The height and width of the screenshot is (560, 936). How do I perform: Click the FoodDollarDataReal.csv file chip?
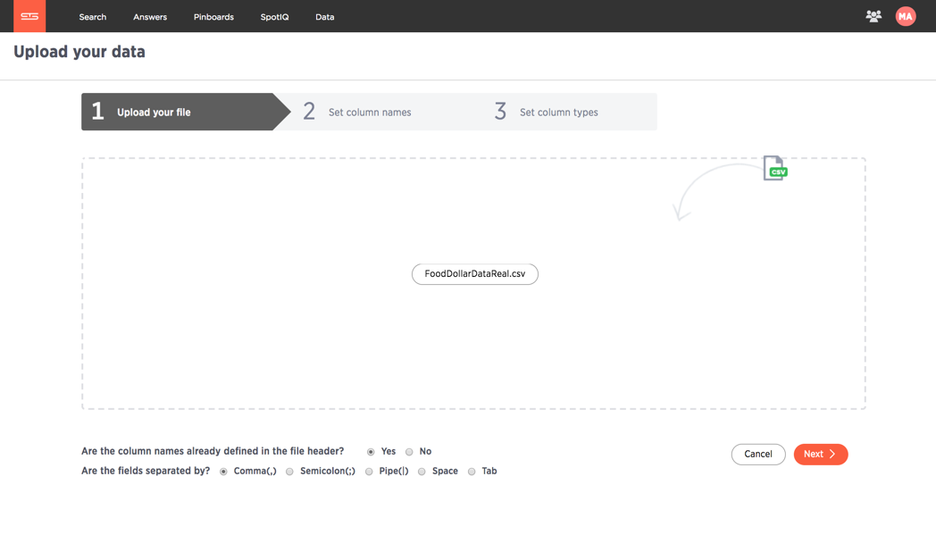(x=475, y=274)
